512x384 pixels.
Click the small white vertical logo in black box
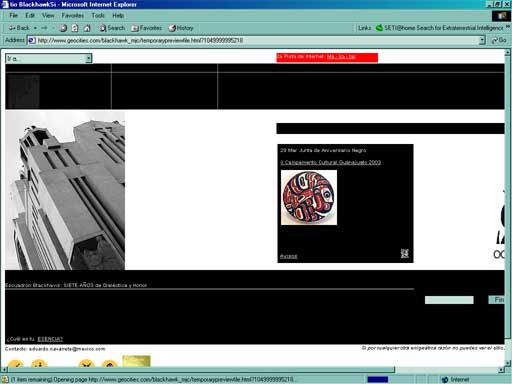(404, 253)
